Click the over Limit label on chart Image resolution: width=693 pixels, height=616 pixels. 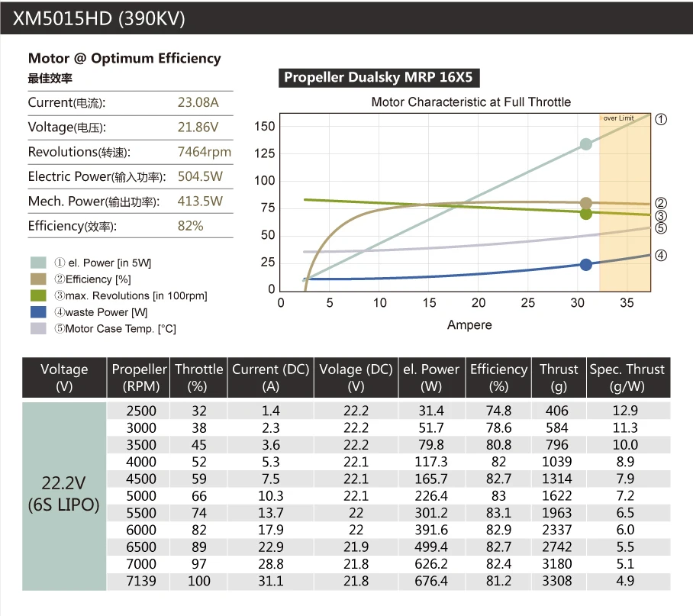pyautogui.click(x=618, y=118)
